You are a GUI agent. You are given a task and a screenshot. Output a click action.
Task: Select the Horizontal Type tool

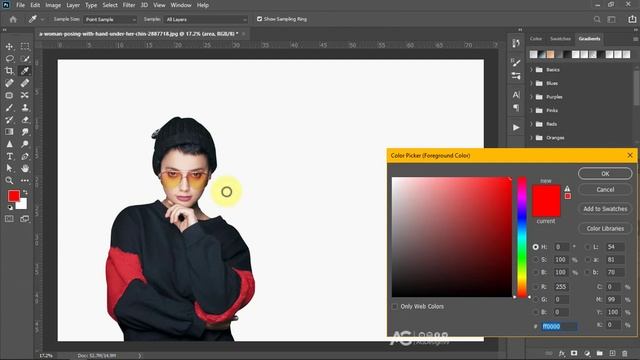point(9,156)
